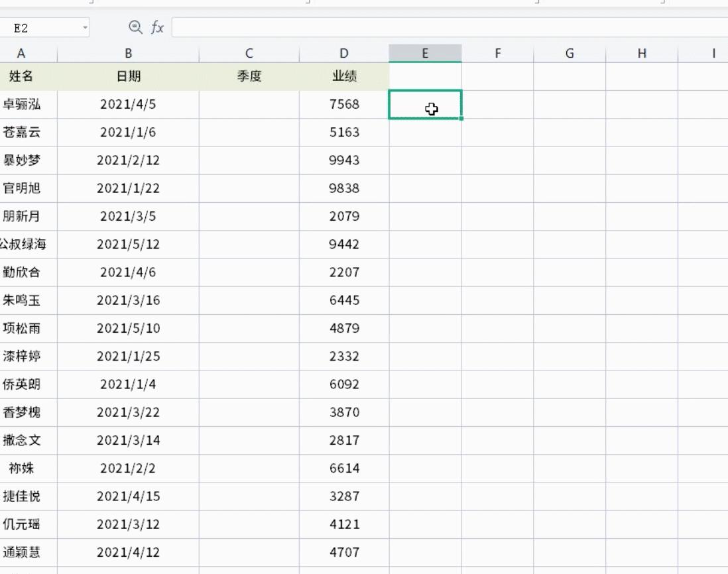Select name cell 漆梓婷
Image resolution: width=728 pixels, height=574 pixels.
coord(28,357)
